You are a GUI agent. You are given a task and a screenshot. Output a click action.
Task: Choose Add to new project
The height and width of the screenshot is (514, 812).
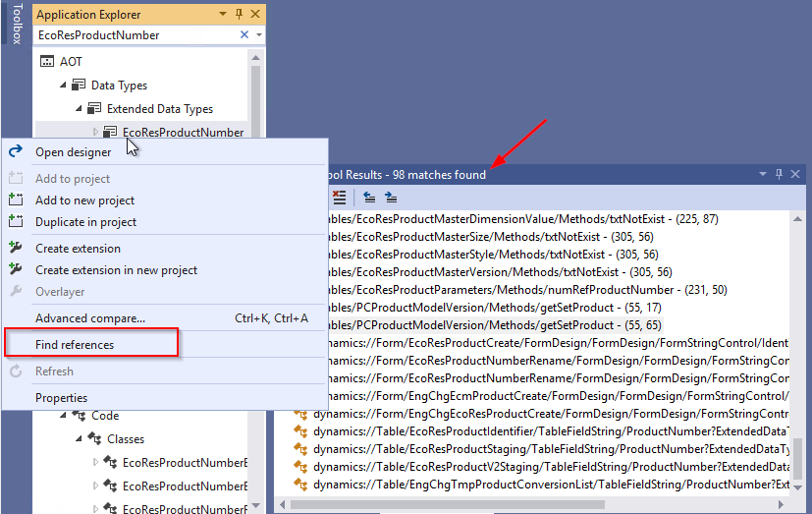tap(84, 200)
